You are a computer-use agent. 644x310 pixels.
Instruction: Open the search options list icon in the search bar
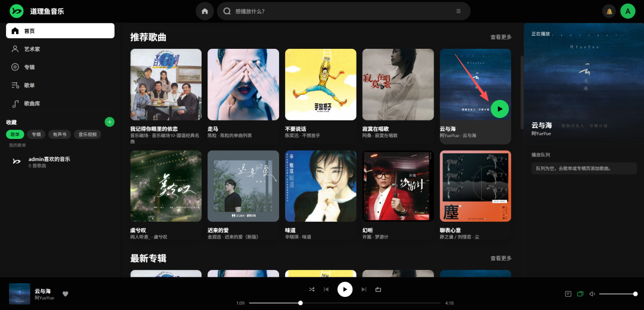pyautogui.click(x=458, y=11)
